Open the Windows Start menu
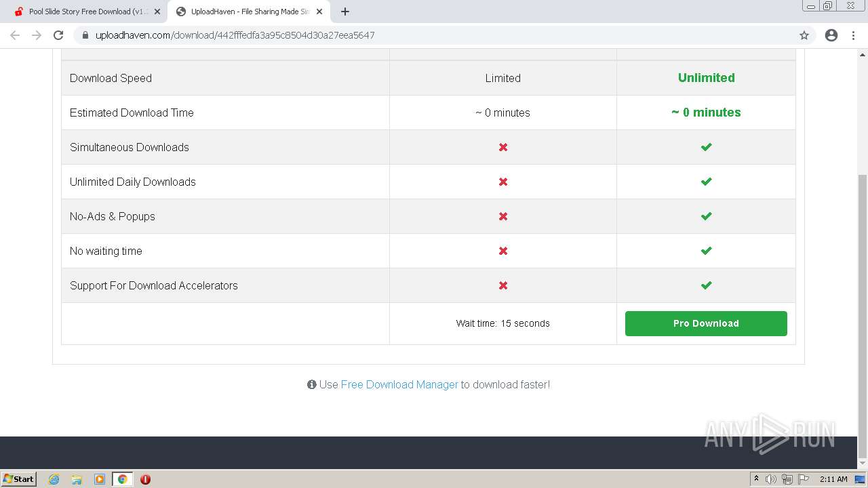 pyautogui.click(x=18, y=479)
